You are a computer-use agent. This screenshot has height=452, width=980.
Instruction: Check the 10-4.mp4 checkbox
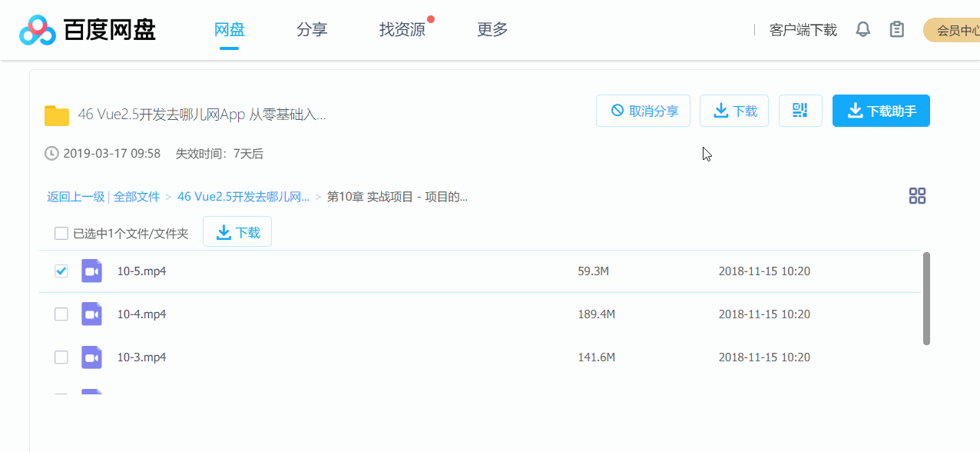point(61,314)
